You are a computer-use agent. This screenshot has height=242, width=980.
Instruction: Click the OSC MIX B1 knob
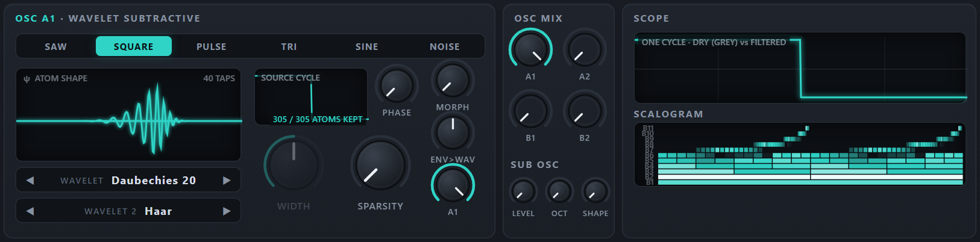[x=530, y=111]
